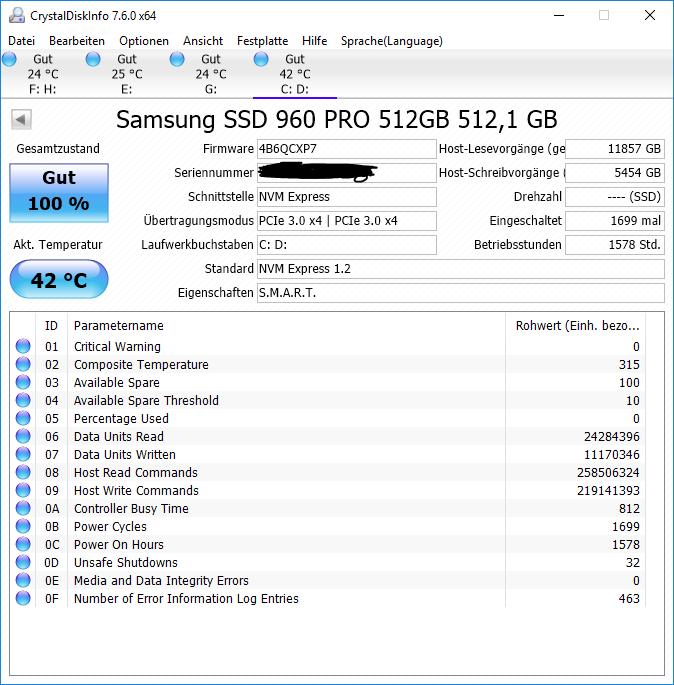The height and width of the screenshot is (685, 674).
Task: Click the Host-Lesevorgänge value 11857 GB
Action: [615, 149]
